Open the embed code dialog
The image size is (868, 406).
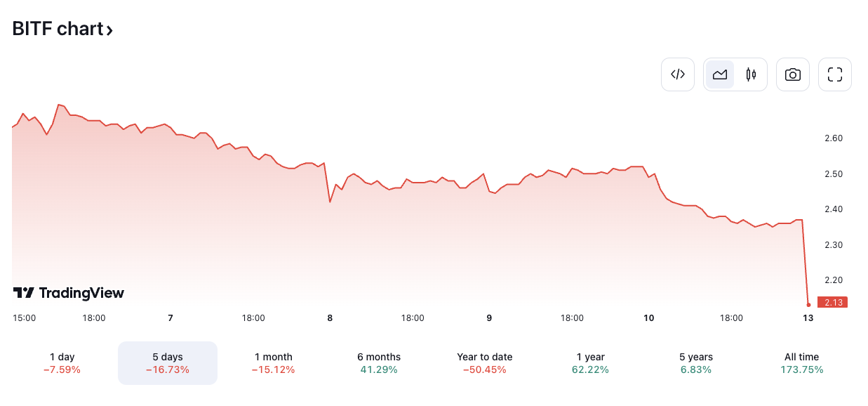(677, 74)
